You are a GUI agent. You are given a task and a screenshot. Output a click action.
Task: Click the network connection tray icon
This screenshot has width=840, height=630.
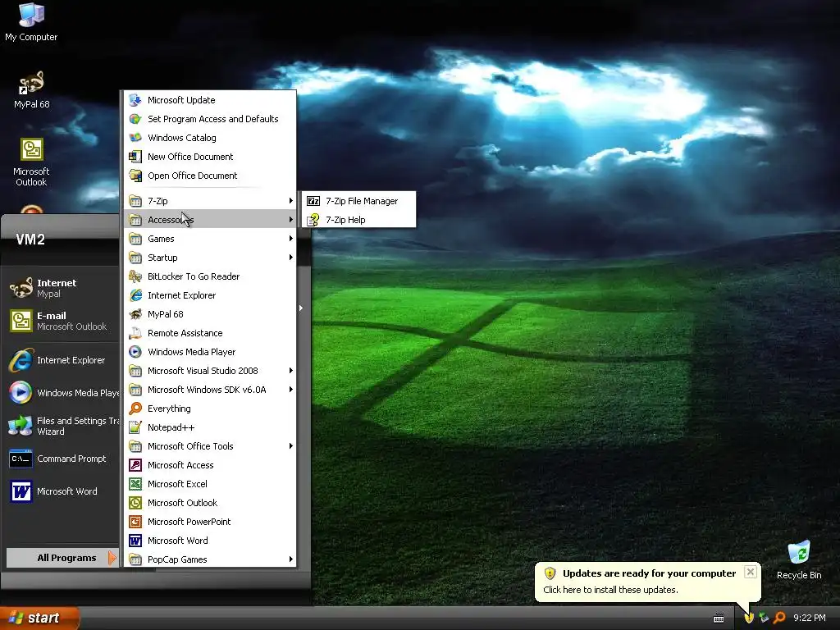765,618
